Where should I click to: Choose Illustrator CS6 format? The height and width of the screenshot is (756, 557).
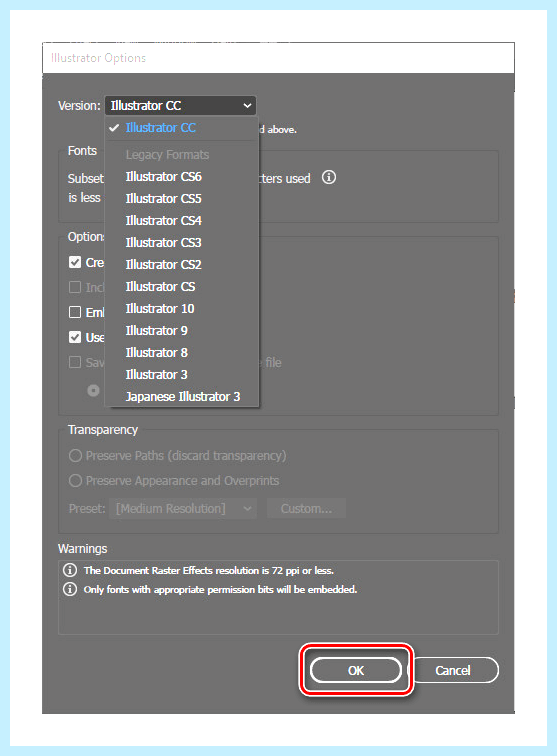click(x=182, y=176)
